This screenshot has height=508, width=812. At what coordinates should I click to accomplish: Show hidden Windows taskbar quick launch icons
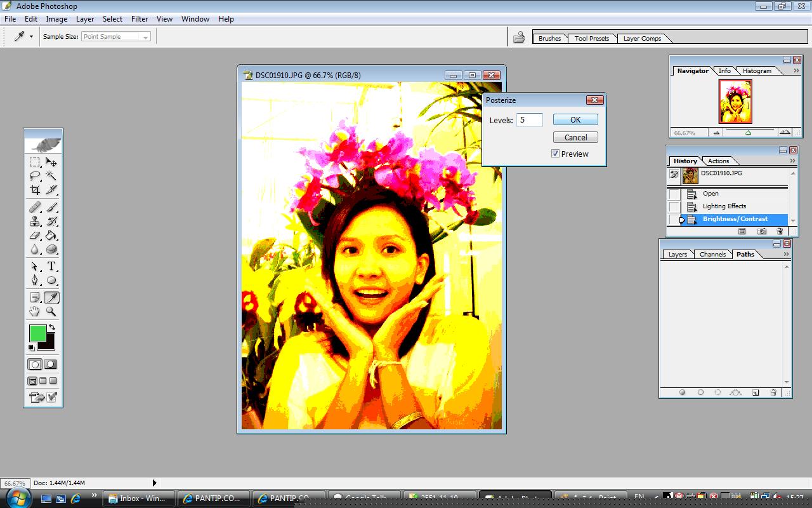[x=95, y=496]
